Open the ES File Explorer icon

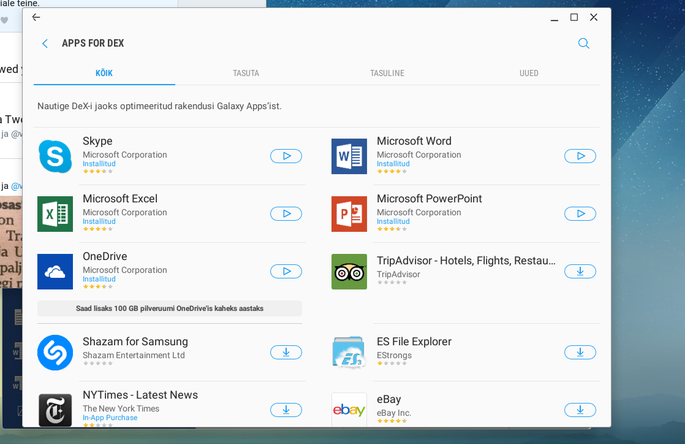coord(349,352)
